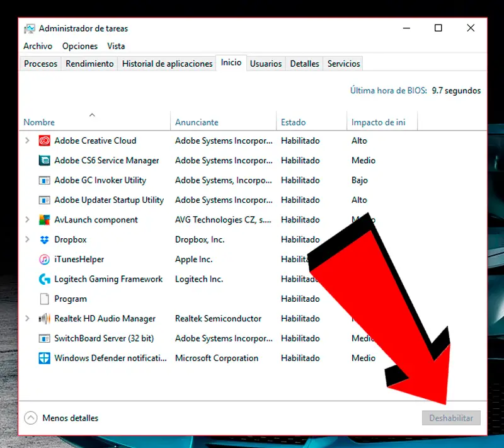Click the Windows Defender shield icon

point(44,358)
